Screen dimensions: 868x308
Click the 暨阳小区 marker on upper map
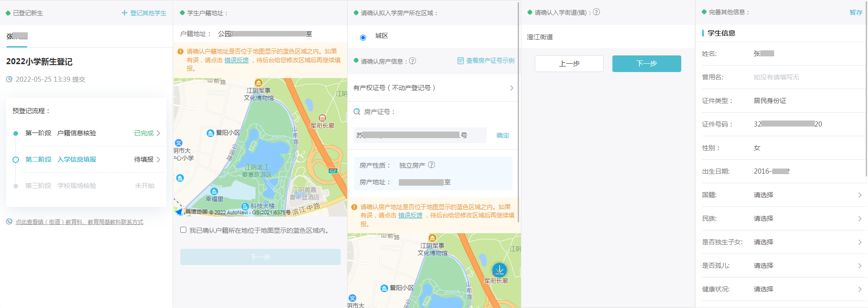coord(210,133)
